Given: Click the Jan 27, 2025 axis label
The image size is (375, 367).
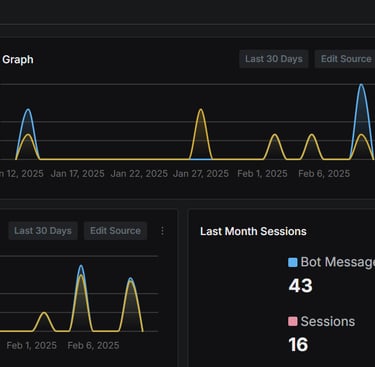Looking at the screenshot, I should click(x=201, y=174).
